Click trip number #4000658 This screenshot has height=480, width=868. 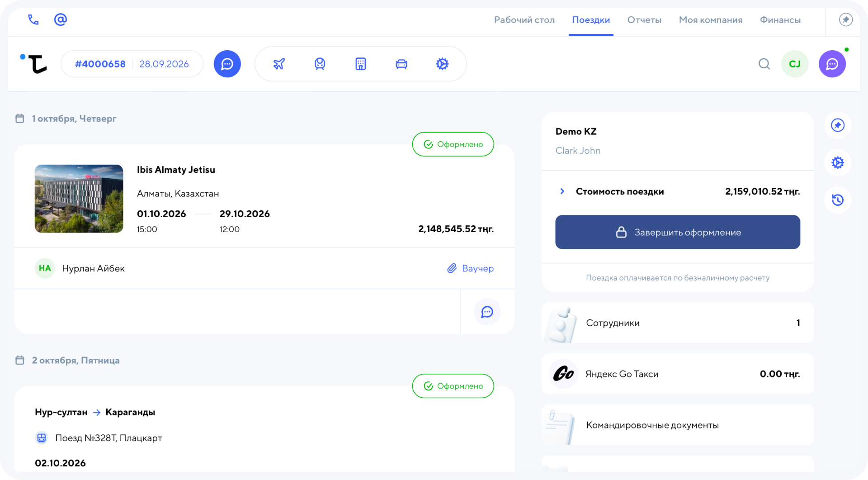pos(100,64)
